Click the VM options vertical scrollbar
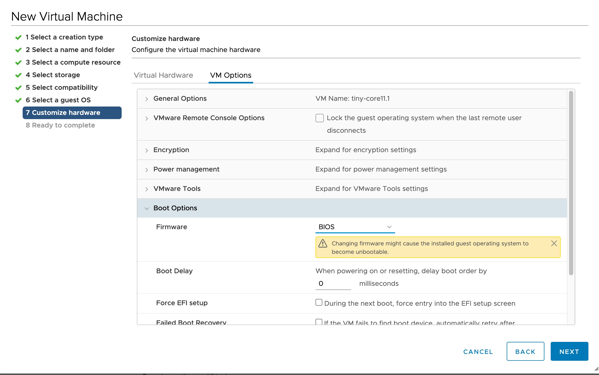Image resolution: width=599 pixels, height=375 pixels. 571,183
